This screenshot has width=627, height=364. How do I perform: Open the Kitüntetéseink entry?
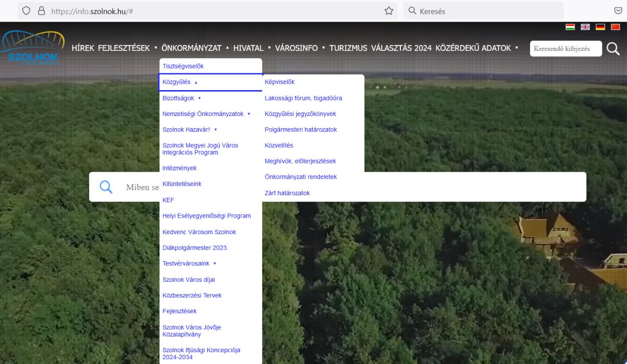[182, 184]
